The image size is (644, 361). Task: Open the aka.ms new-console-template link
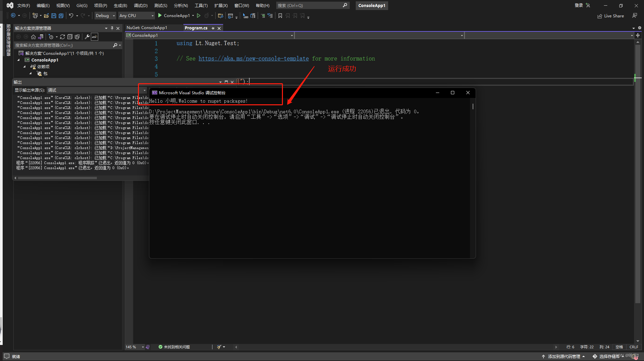[x=254, y=58]
